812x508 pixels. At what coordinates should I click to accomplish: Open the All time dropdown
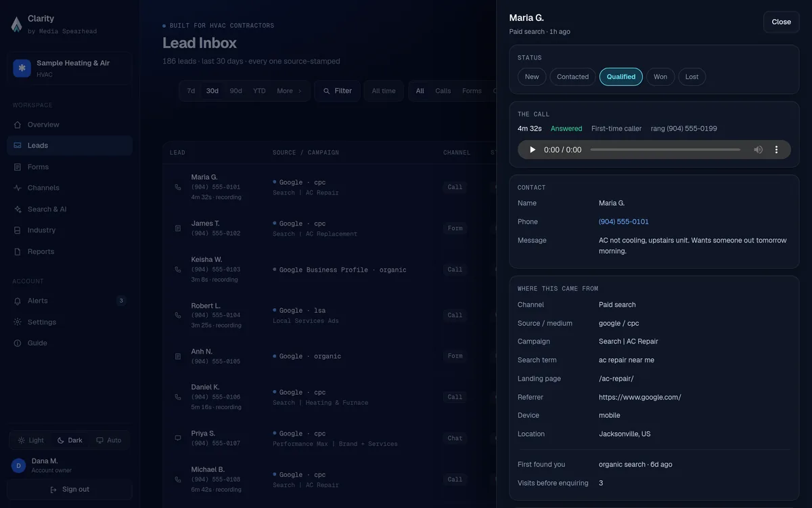[384, 91]
